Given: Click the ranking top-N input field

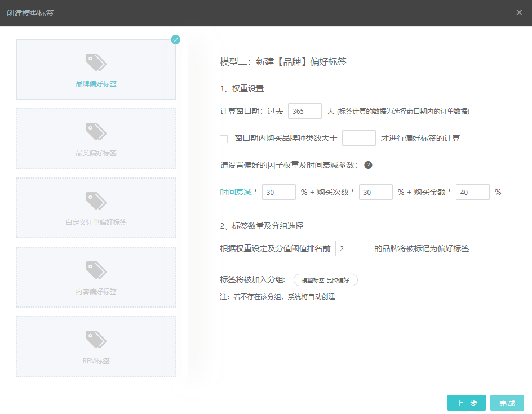Looking at the screenshot, I should [352, 248].
